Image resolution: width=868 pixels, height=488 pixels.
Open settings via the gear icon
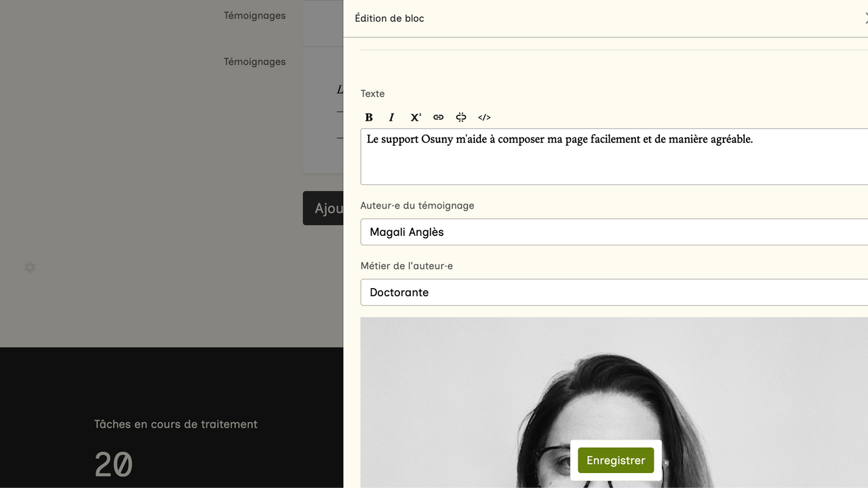pos(30,268)
